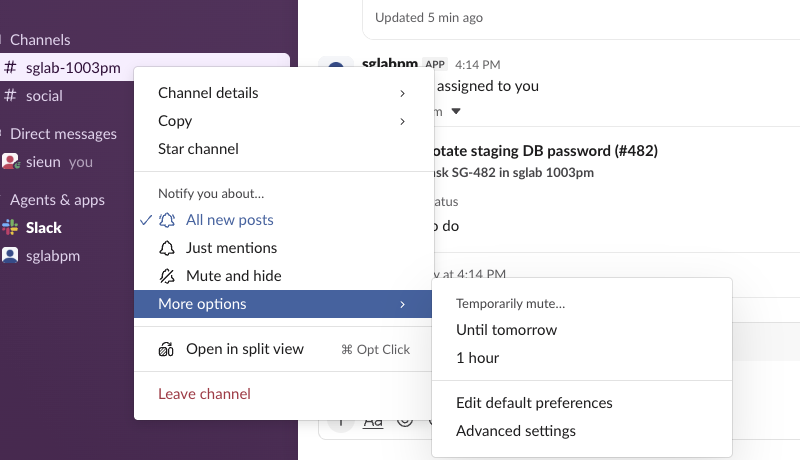Open Advanced settings
The image size is (800, 460).
click(x=582, y=431)
